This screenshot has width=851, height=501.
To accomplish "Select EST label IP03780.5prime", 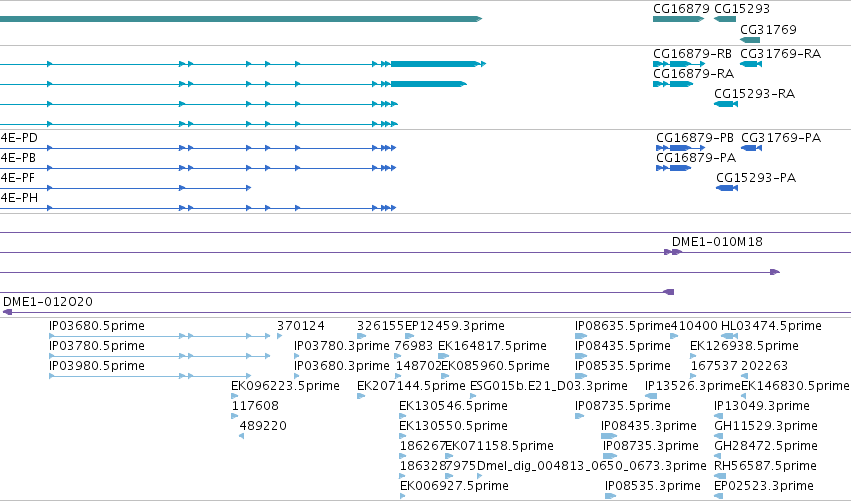I will [x=97, y=346].
